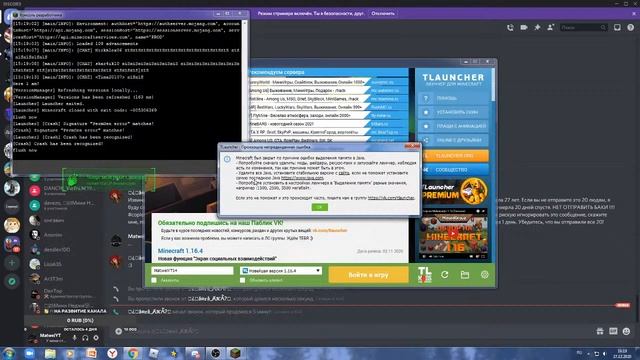
Task: Deafen with the headphones icon
Action: [x=85, y=338]
